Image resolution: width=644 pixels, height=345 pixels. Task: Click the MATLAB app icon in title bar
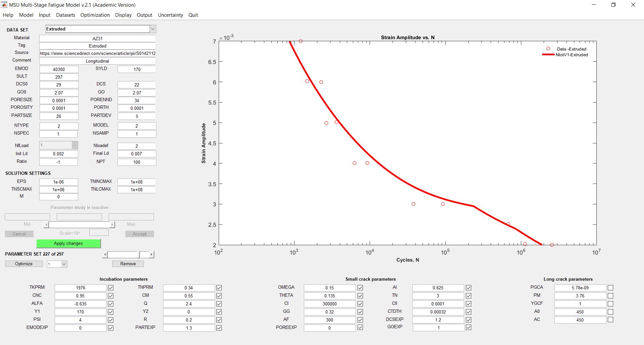4,5
